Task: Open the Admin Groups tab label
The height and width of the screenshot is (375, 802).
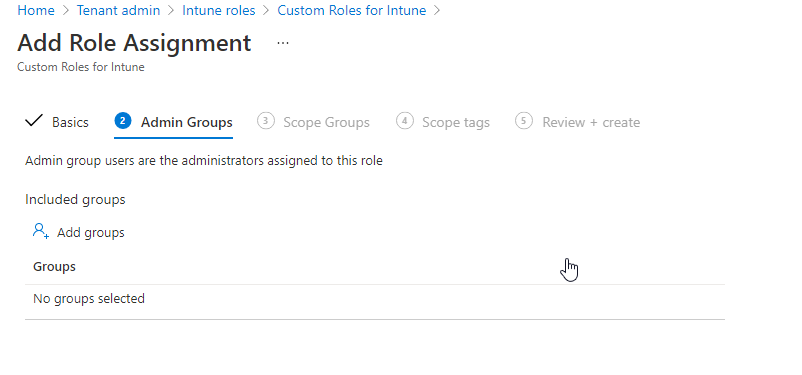Action: click(x=187, y=122)
